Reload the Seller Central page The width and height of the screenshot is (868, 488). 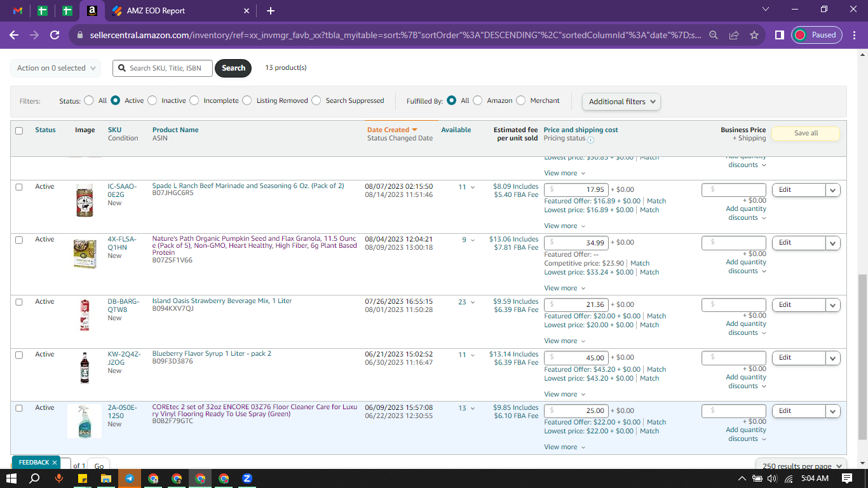point(55,35)
